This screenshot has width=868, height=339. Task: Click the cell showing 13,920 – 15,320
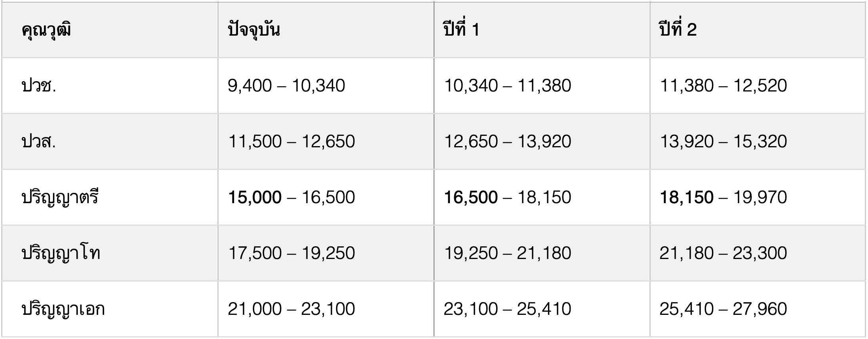pyautogui.click(x=723, y=142)
